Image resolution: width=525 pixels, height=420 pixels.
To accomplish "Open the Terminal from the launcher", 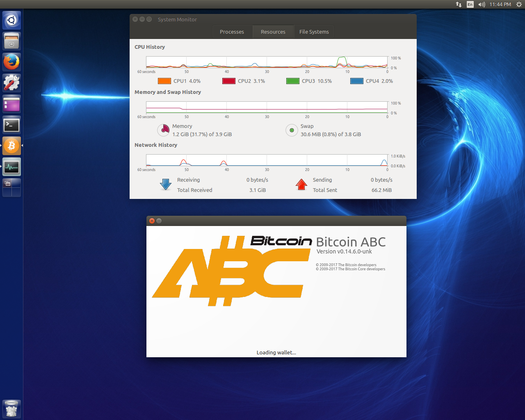I will click(x=11, y=125).
